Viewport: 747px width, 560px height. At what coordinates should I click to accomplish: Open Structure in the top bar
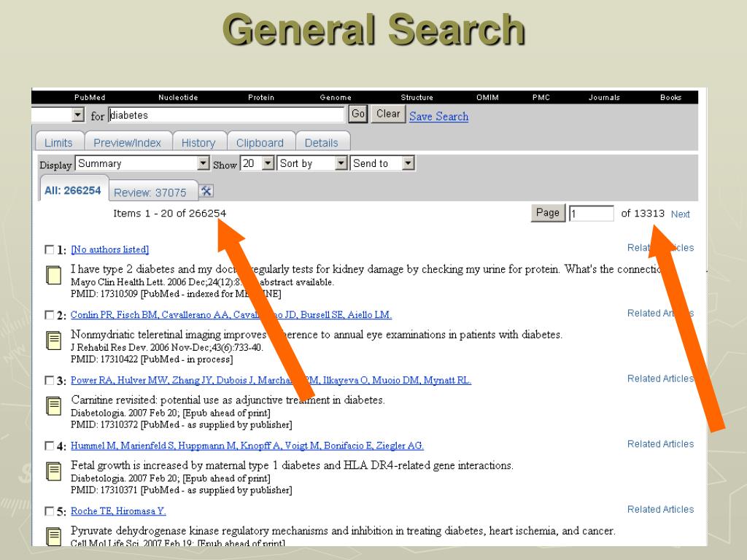click(417, 97)
